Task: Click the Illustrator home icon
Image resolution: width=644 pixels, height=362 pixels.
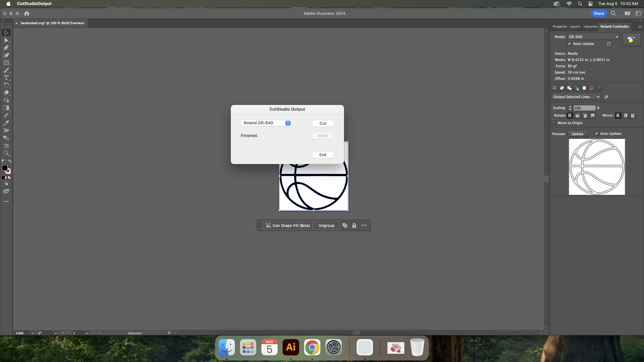Action: (27, 14)
